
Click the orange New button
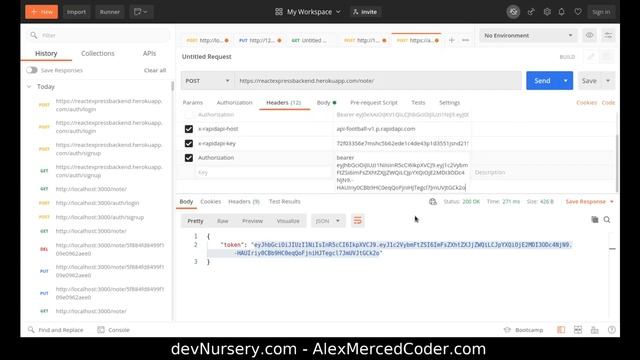(42, 12)
